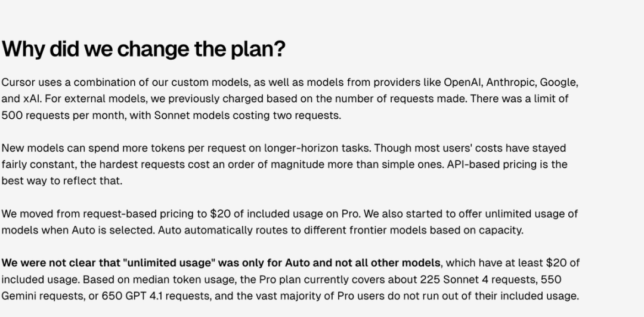
Task: Click the sentence "Auto automatically routes"
Action: [222, 230]
